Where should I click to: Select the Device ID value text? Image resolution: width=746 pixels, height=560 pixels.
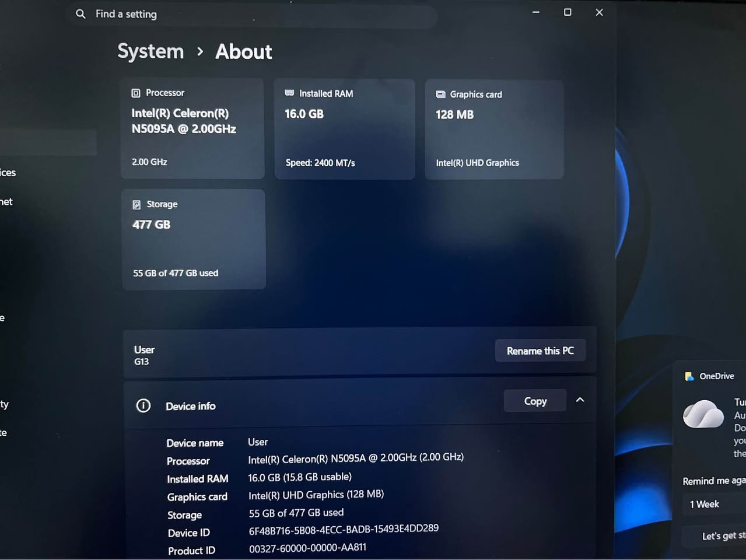[x=344, y=529]
